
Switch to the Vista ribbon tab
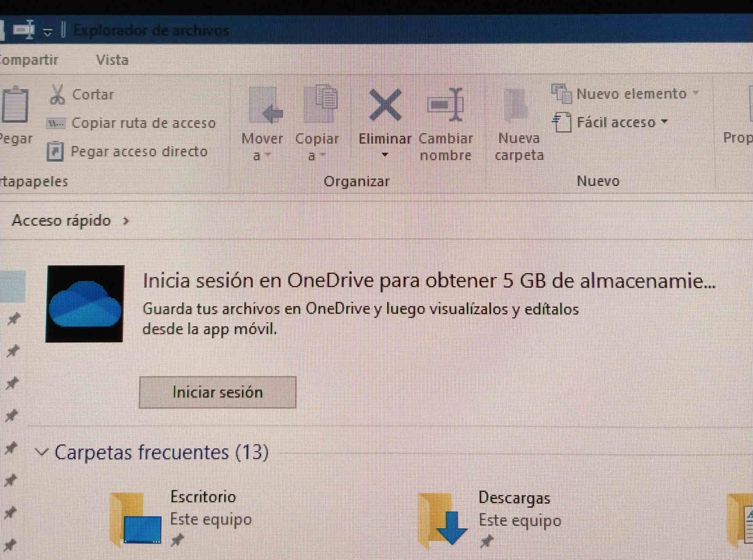point(113,60)
